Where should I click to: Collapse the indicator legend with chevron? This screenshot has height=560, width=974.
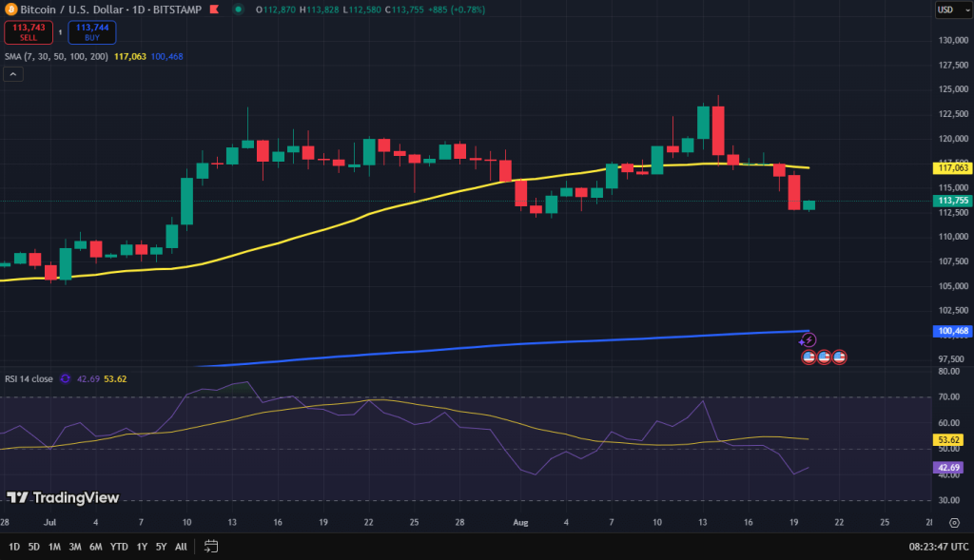[x=13, y=74]
